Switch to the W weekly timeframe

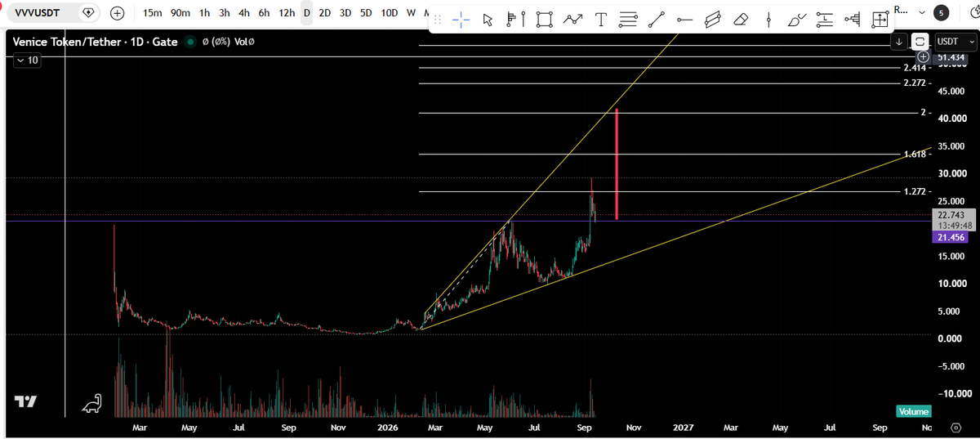pos(412,13)
